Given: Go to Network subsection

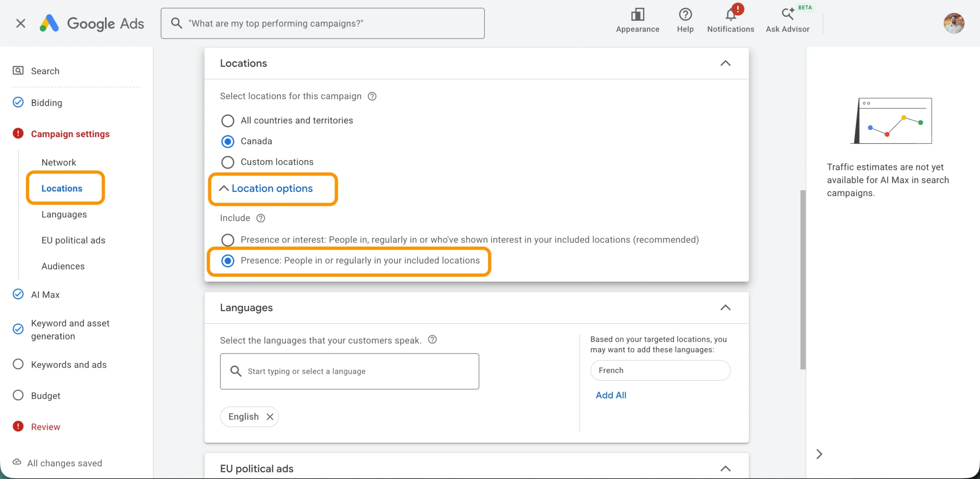Looking at the screenshot, I should point(59,162).
